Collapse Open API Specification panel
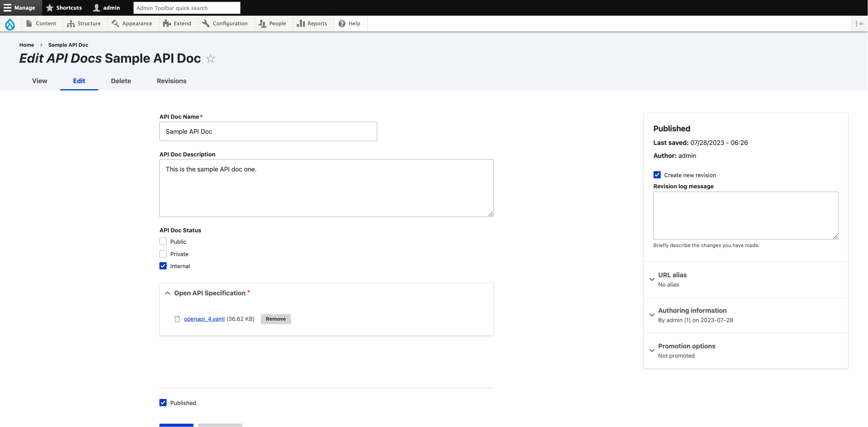868x427 pixels. tap(209, 293)
